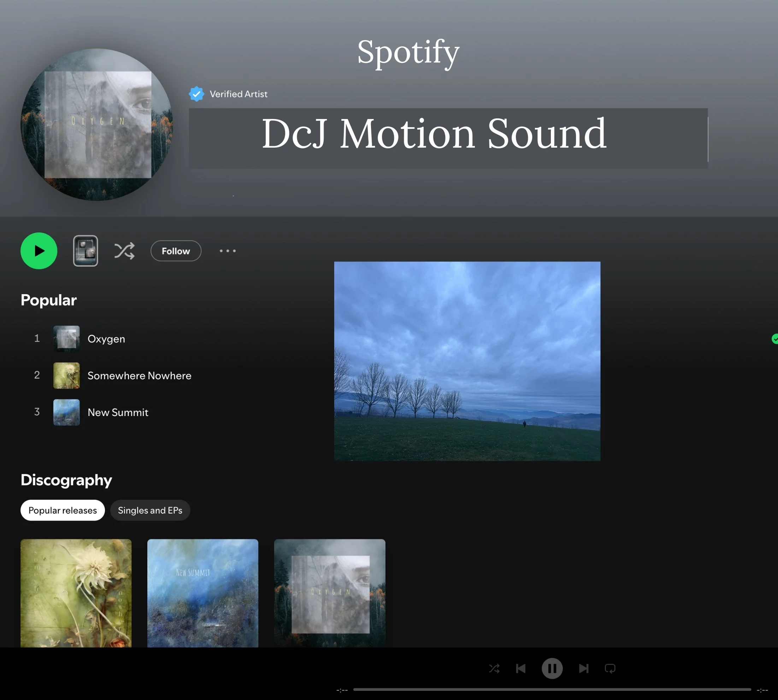Open the more options ellipsis menu
Viewport: 778px width, 700px height.
click(228, 251)
